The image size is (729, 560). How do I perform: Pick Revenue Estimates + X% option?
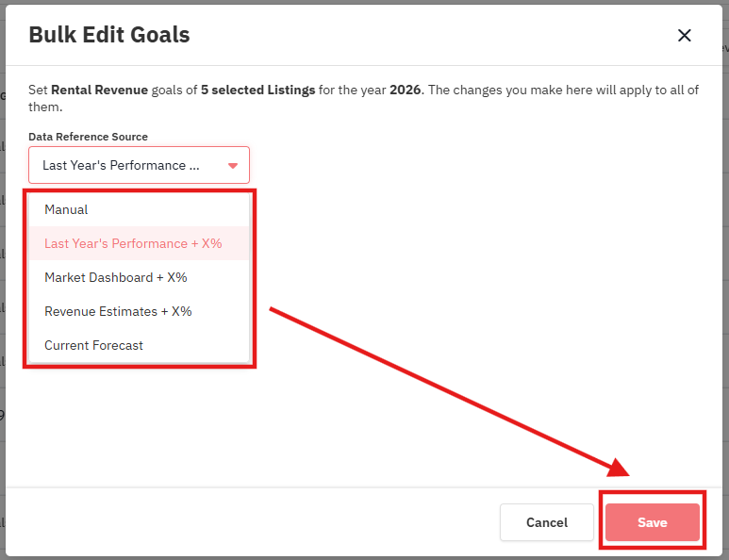click(139, 311)
